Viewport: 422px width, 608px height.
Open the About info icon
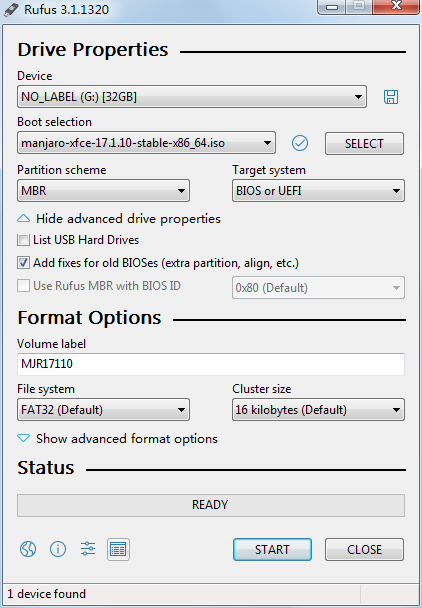pos(58,549)
